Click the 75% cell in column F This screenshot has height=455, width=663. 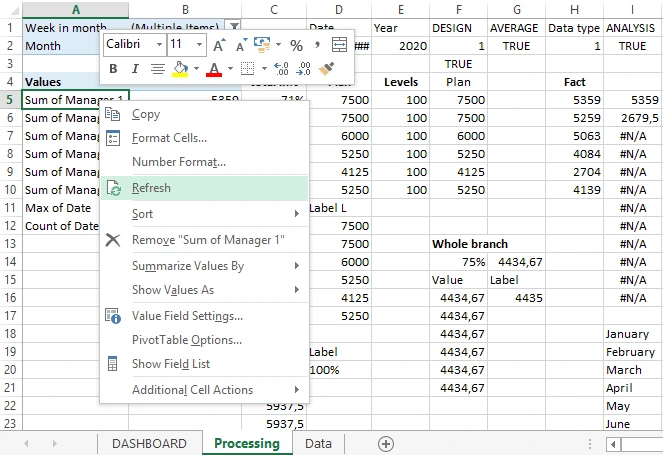(458, 262)
